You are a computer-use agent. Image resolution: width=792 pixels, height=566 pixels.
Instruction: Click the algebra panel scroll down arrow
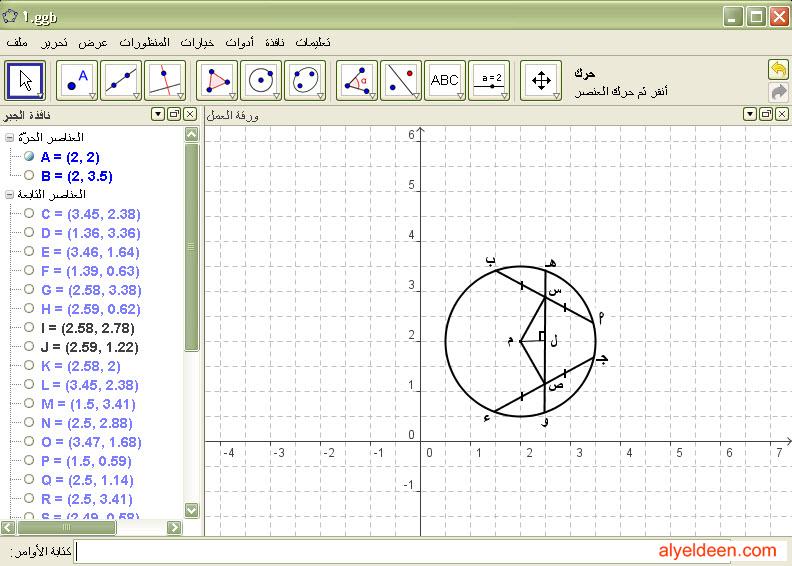click(191, 511)
